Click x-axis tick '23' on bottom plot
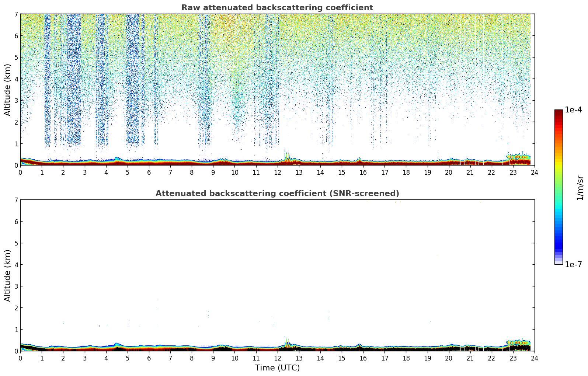Viewport: 588px width, 376px height. [513, 358]
